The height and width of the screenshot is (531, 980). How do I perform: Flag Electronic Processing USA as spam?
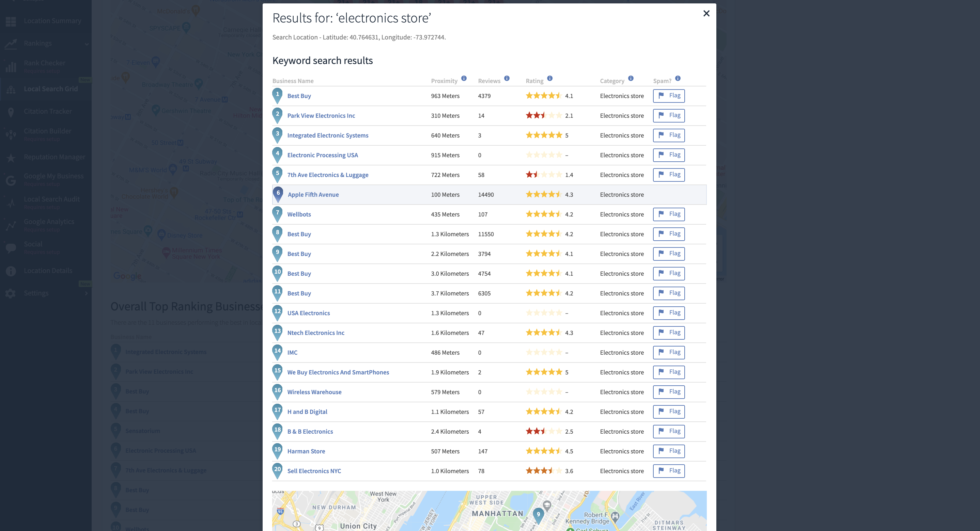pos(668,155)
